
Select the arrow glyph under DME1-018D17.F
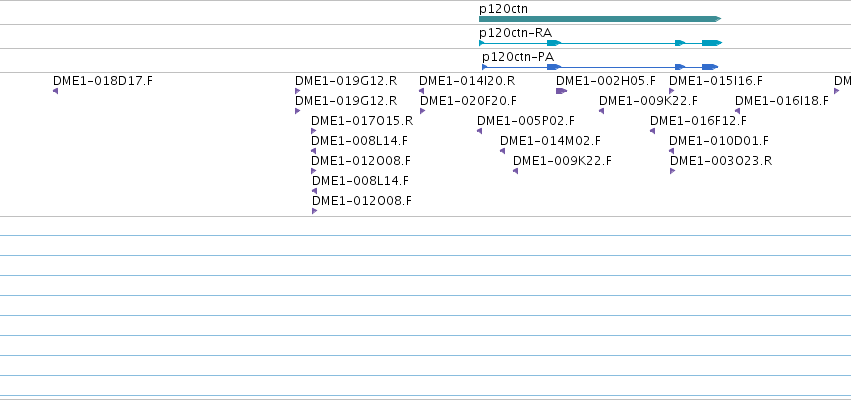pos(55,91)
